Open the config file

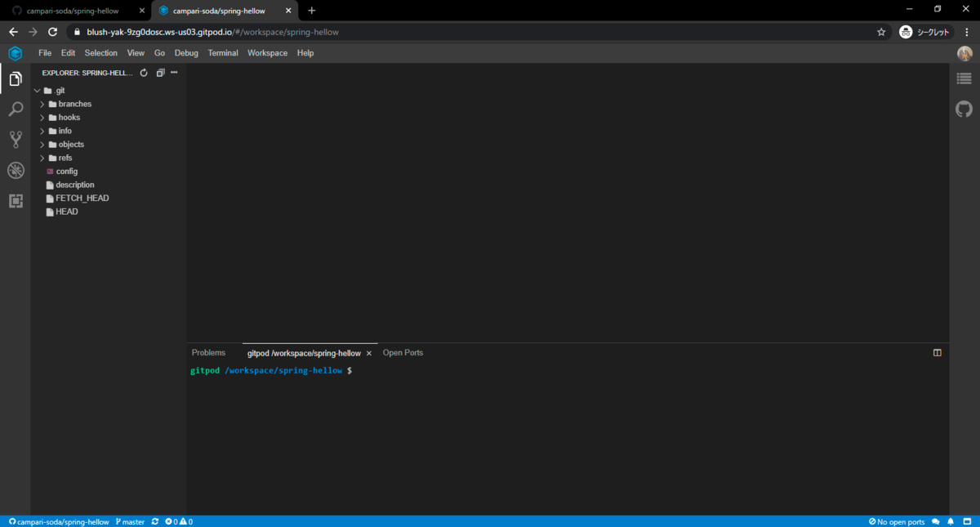[67, 172]
